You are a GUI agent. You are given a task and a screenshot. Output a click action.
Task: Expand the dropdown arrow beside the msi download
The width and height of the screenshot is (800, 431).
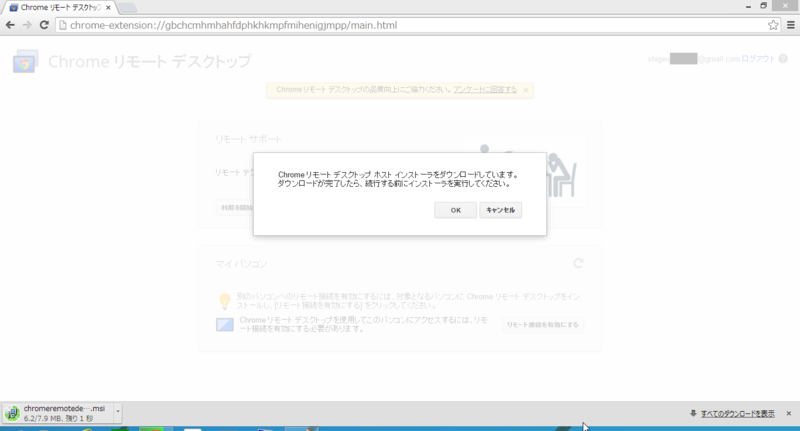point(118,411)
